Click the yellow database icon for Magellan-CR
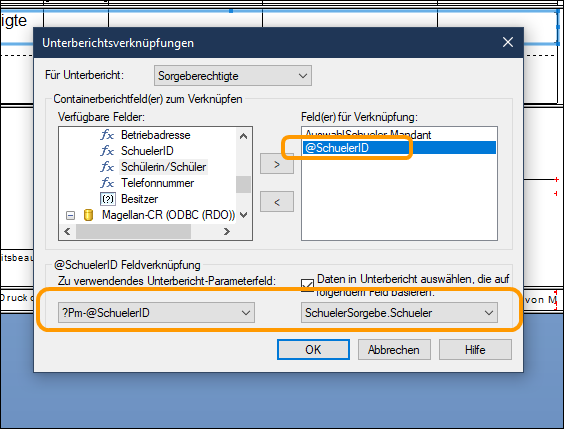Viewport: 564px width, 429px height. tap(88, 215)
